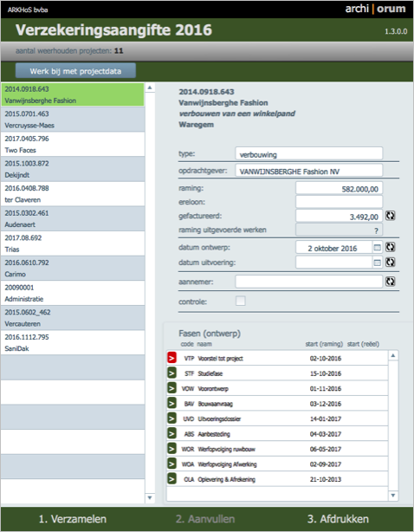Select project 2015.0302.461 Audenaert
This screenshot has height=532, width=414.
[x=73, y=218]
